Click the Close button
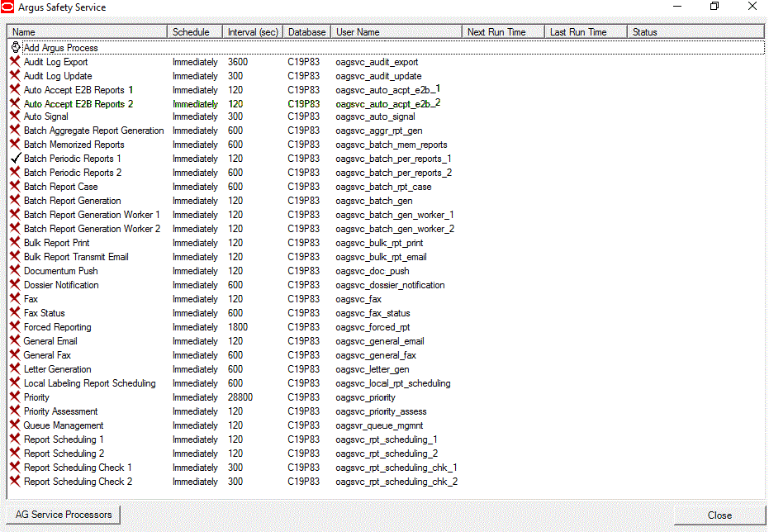Viewport: 769px width, 532px height. (x=719, y=515)
